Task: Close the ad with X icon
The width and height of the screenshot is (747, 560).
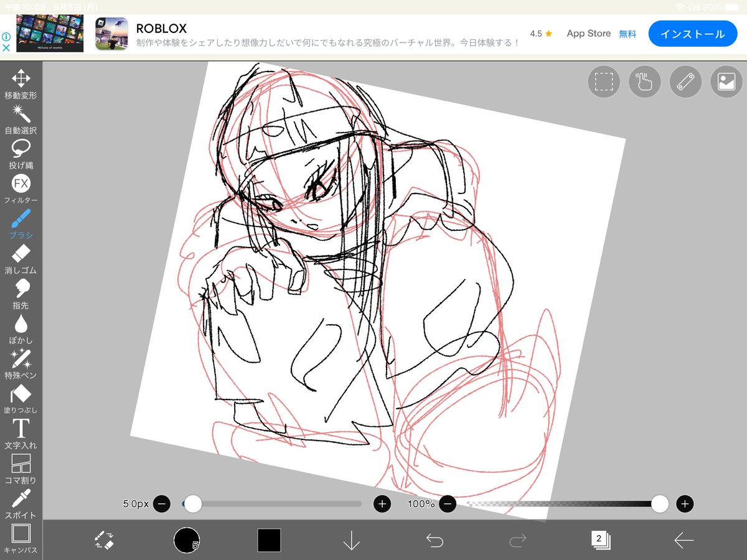Action: coord(5,47)
